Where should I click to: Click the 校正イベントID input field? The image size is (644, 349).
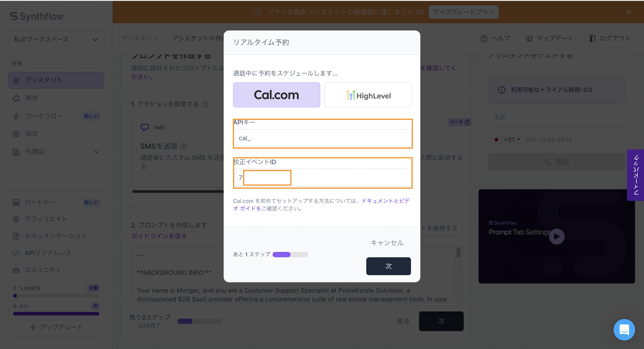pyautogui.click(x=322, y=178)
